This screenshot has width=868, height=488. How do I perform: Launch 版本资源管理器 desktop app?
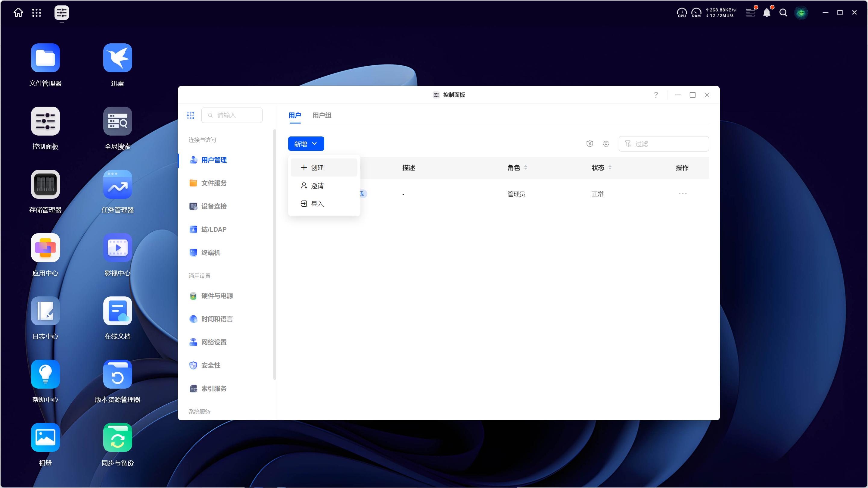point(118,374)
